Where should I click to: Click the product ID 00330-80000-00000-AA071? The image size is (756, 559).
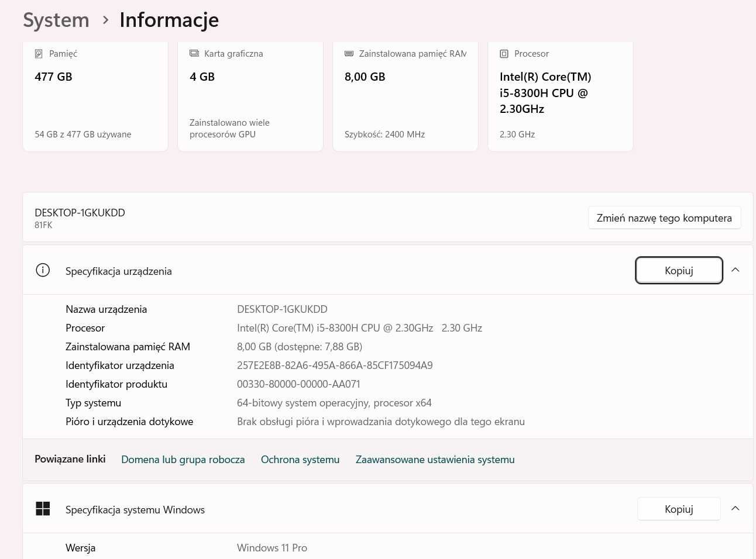[298, 384]
